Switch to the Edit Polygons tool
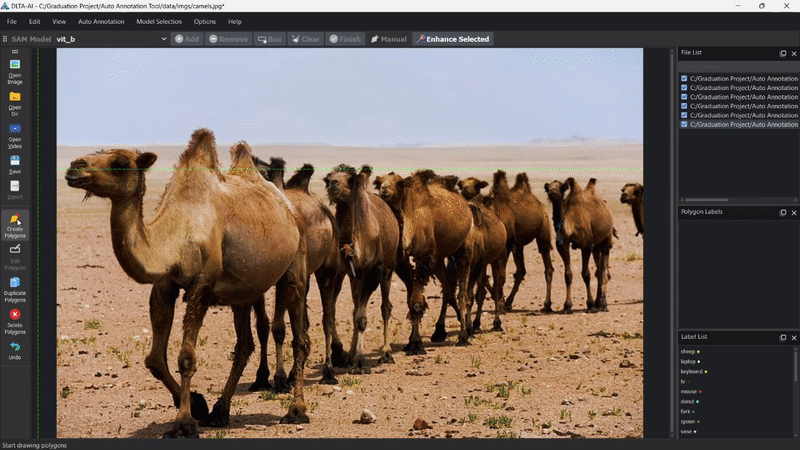This screenshot has height=450, width=800. point(15,257)
